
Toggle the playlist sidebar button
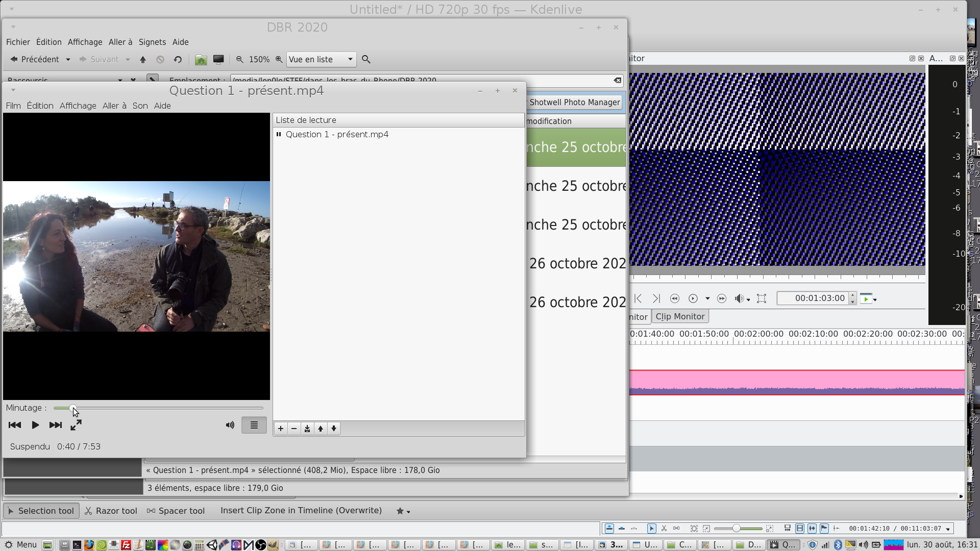click(254, 425)
